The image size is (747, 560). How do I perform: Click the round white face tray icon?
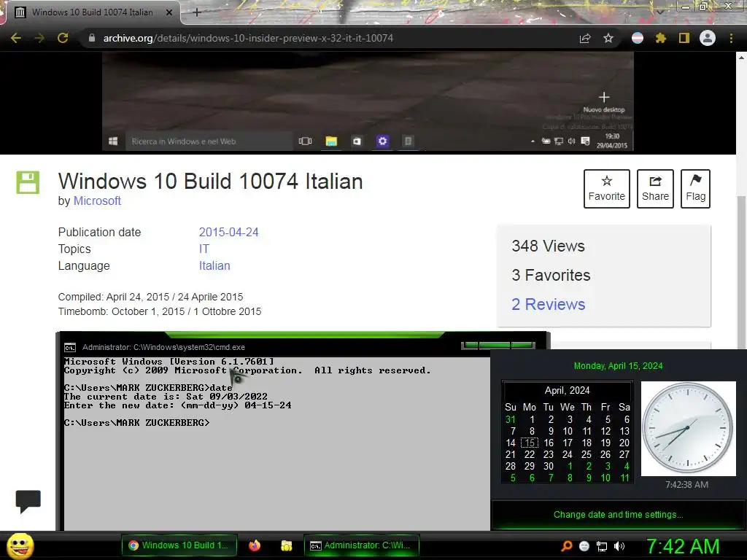584,546
